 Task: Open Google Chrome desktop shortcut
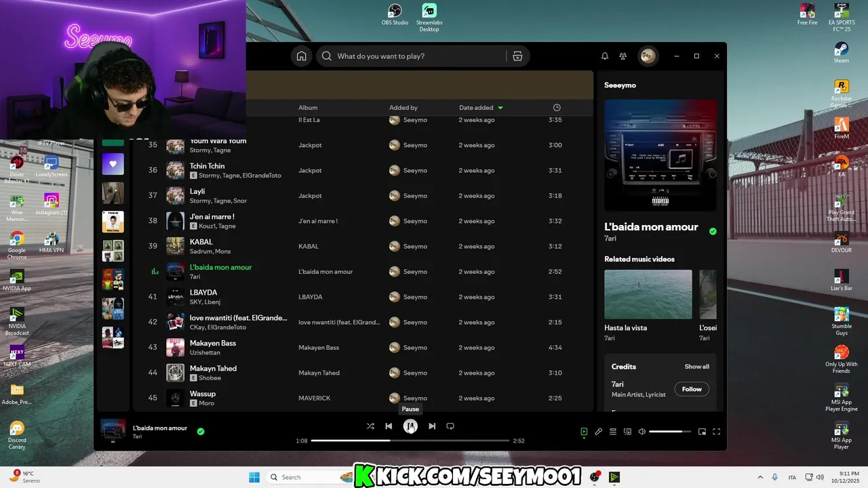coord(17,246)
